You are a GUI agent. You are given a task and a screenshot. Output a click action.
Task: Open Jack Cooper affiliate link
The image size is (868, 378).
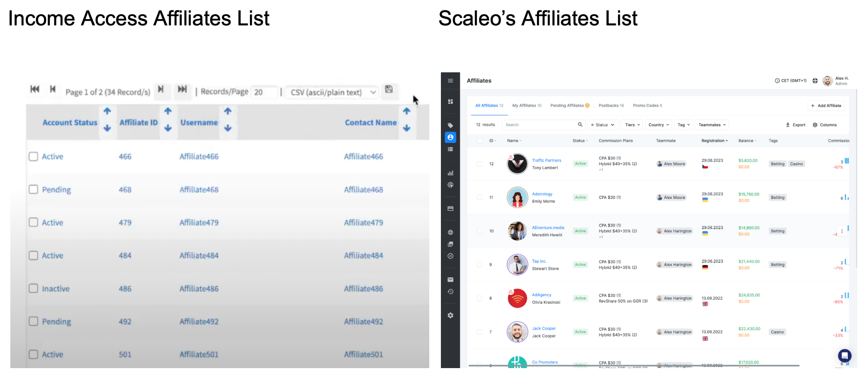[x=544, y=328]
